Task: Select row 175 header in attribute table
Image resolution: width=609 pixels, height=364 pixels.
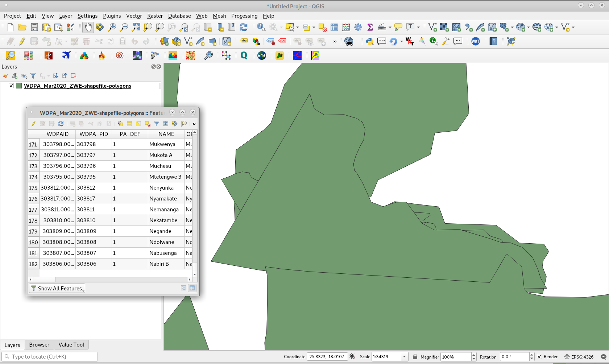Action: point(33,188)
